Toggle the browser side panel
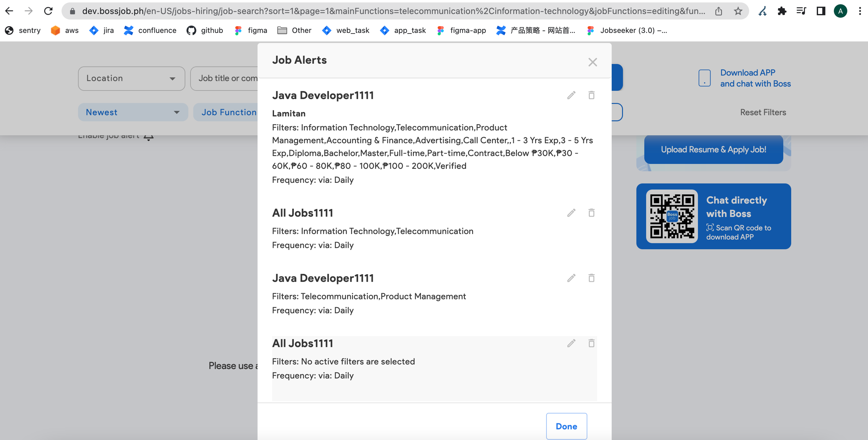 (x=821, y=11)
